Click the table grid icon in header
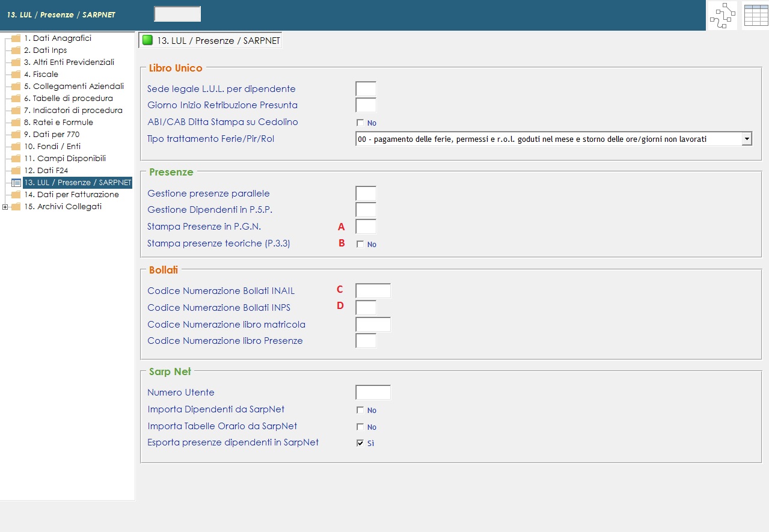Viewport: 769px width, 532px height. (756, 16)
